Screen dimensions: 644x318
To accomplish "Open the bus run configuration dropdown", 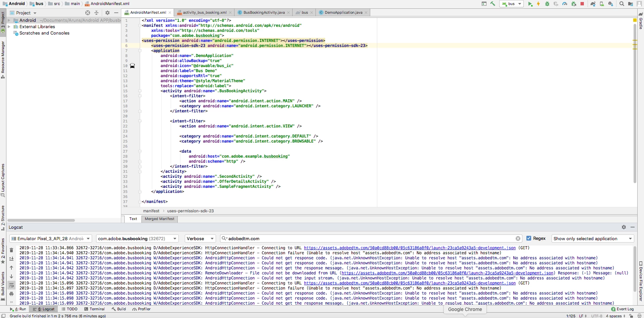I will 511,4.
